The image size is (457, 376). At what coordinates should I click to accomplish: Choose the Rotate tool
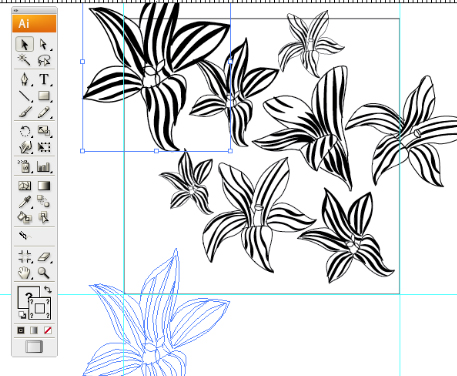tap(25, 131)
